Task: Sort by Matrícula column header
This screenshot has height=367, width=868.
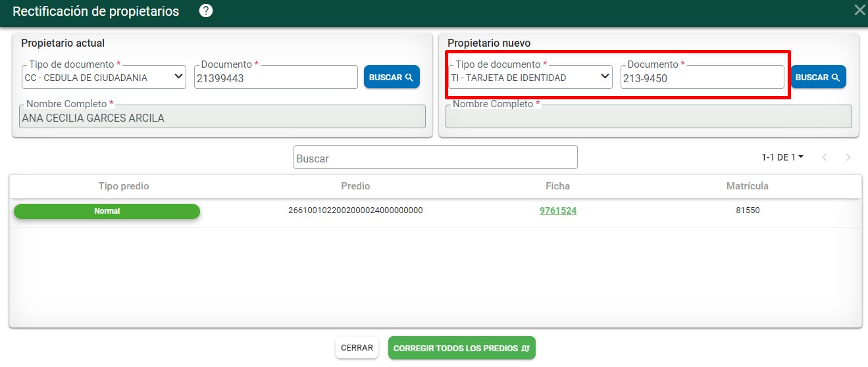Action: pos(747,186)
